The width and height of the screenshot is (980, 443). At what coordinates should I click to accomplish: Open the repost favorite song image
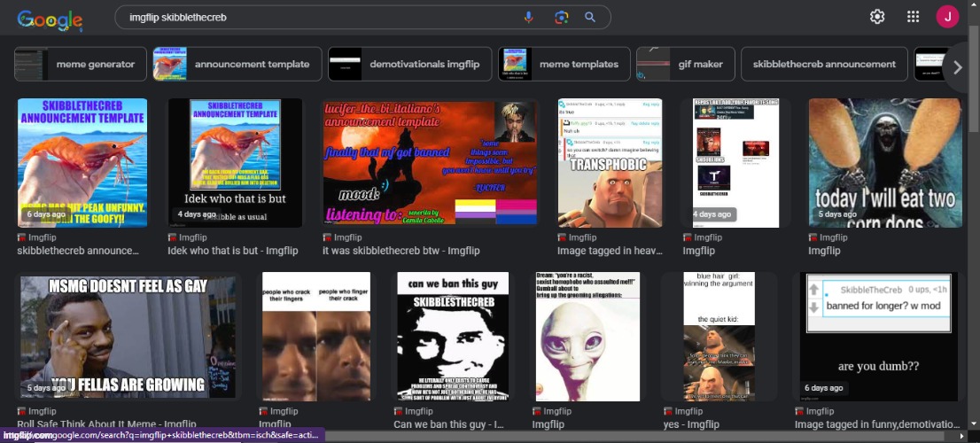[735, 162]
